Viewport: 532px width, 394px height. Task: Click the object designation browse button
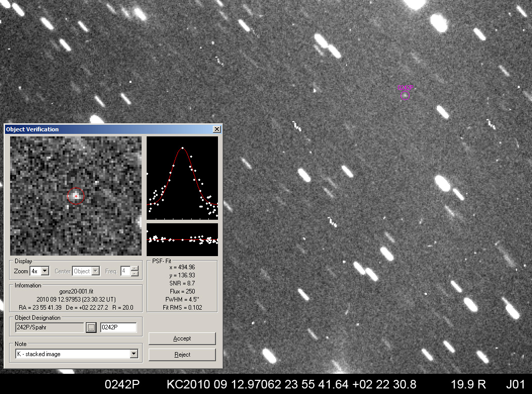click(91, 328)
